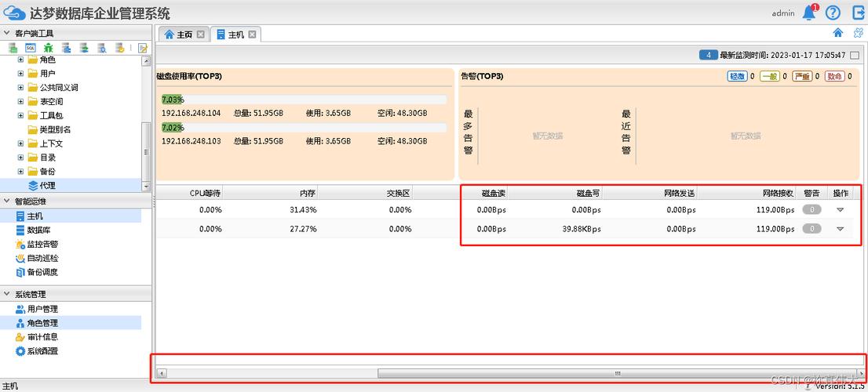Image resolution: width=868 pixels, height=392 pixels.
Task: Click the blue 4 count badge
Action: point(709,56)
